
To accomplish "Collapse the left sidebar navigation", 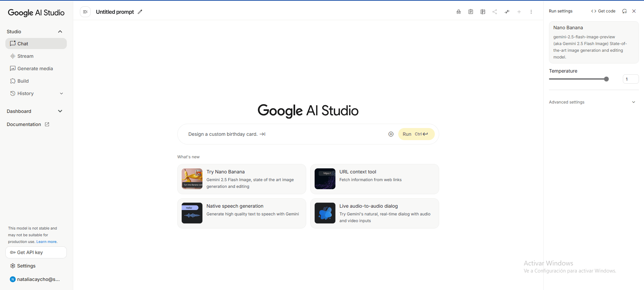I will (x=85, y=12).
